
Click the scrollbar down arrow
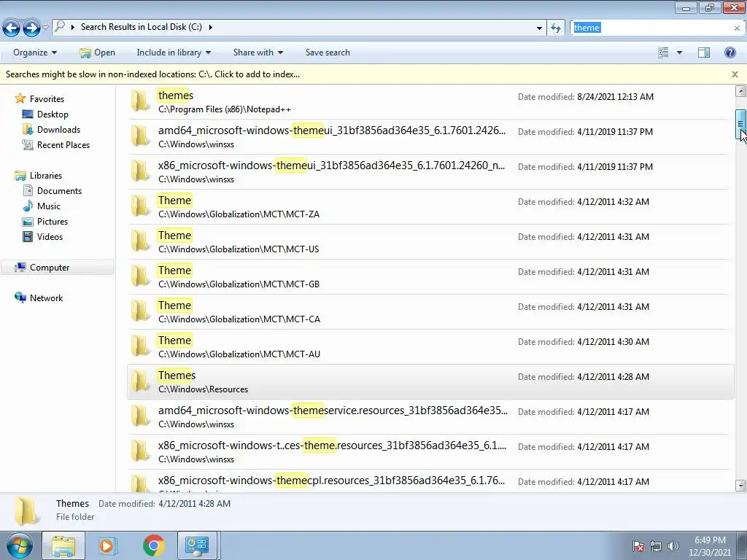pos(740,486)
